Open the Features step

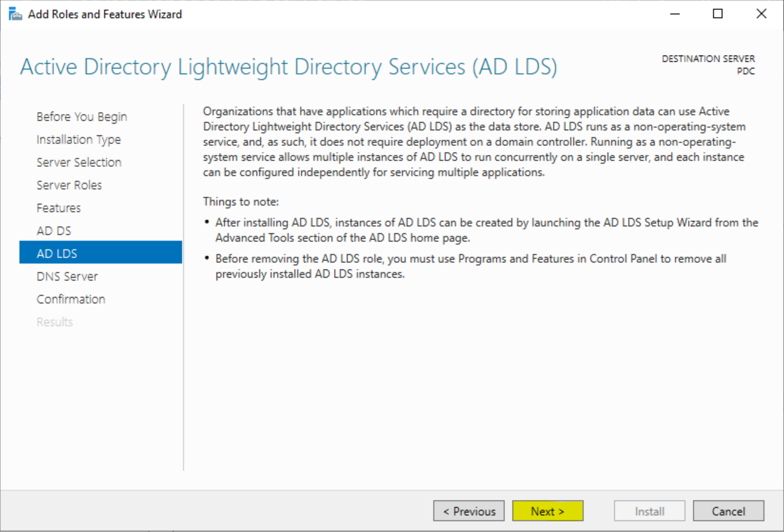(x=59, y=208)
